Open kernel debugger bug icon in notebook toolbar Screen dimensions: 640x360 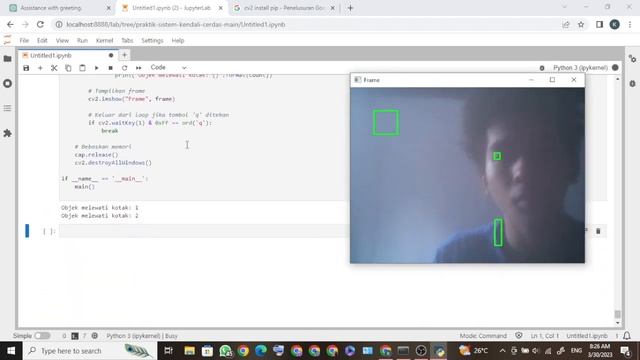tap(542, 68)
